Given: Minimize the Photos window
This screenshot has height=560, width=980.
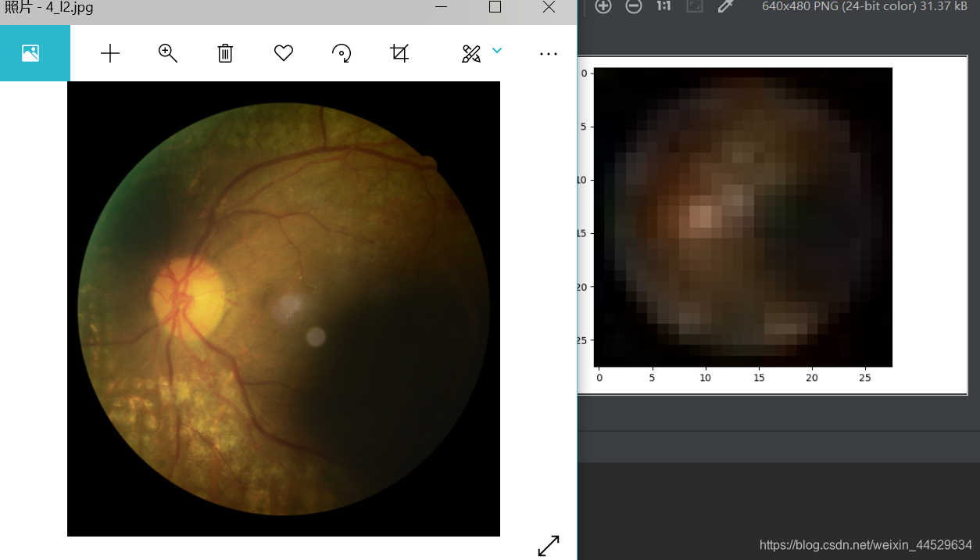Looking at the screenshot, I should [x=442, y=7].
